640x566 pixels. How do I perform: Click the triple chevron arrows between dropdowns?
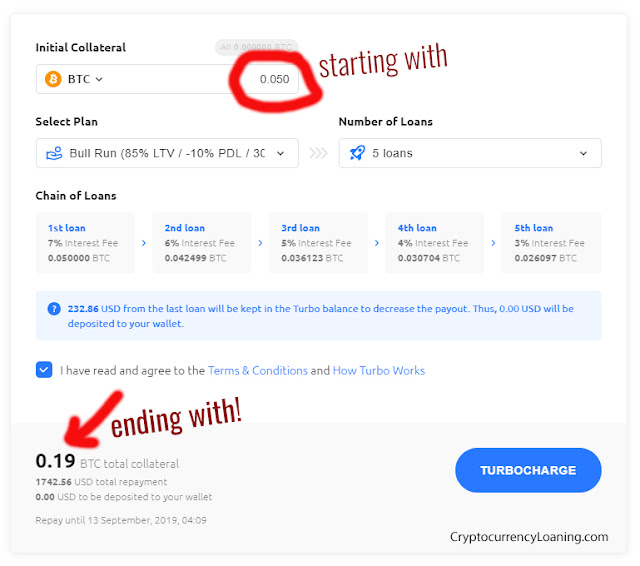click(318, 153)
